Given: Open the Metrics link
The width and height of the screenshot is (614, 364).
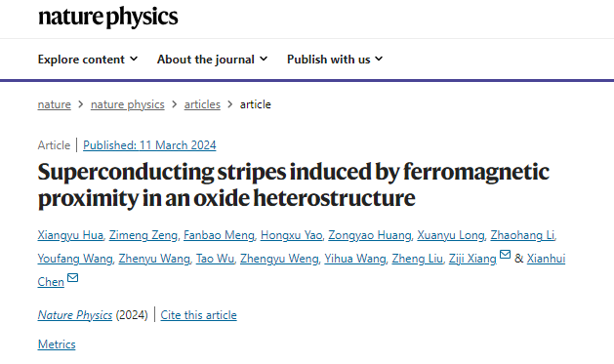Looking at the screenshot, I should pyautogui.click(x=57, y=344).
